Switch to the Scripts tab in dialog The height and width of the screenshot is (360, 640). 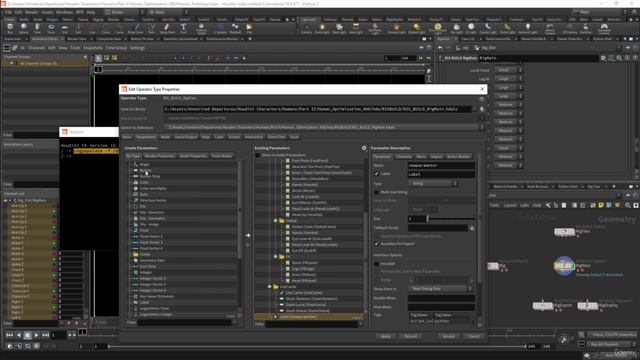point(234,137)
